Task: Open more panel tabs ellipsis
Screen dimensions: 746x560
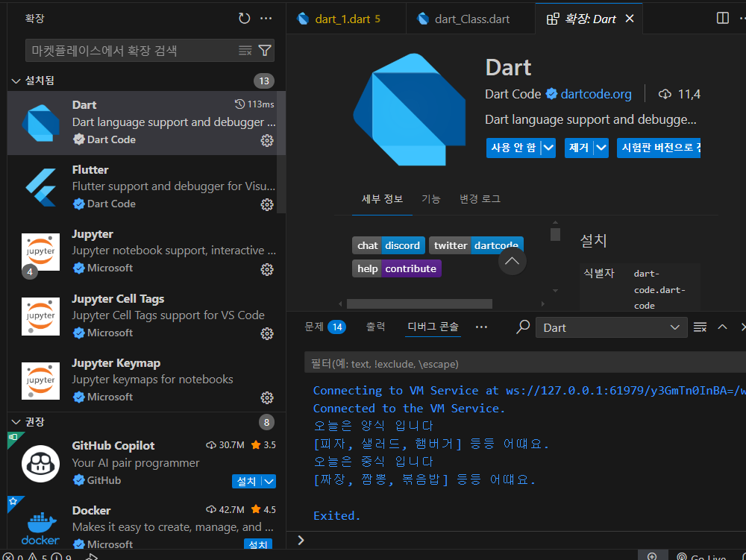Action: [x=481, y=327]
